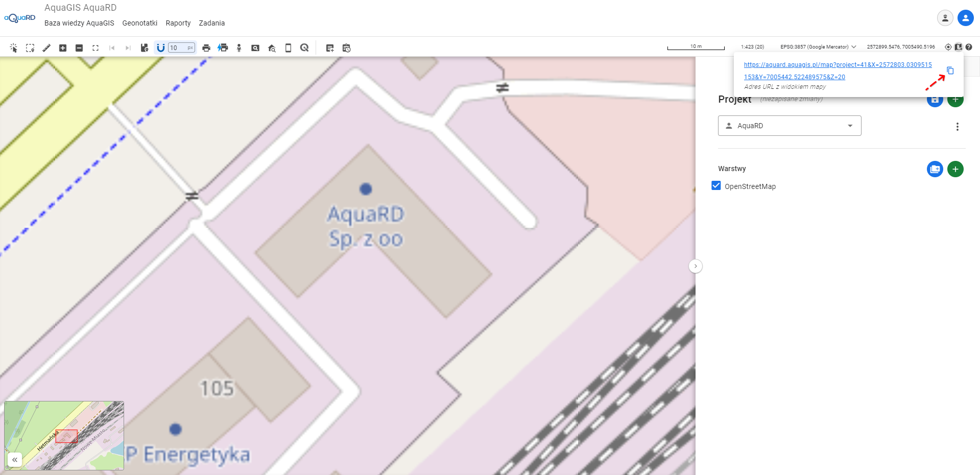Click the printer icon in toolbar
Viewport: 980px width, 475px height.
click(x=206, y=48)
